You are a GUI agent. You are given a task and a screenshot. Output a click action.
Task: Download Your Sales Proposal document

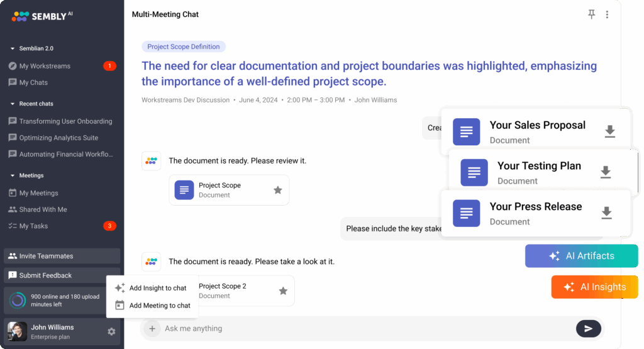(x=610, y=131)
